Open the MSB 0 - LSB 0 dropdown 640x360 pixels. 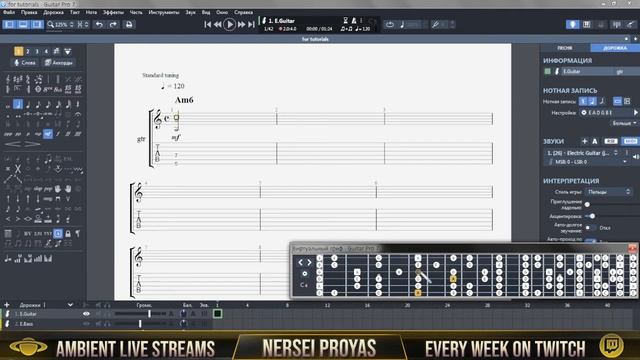[587, 162]
